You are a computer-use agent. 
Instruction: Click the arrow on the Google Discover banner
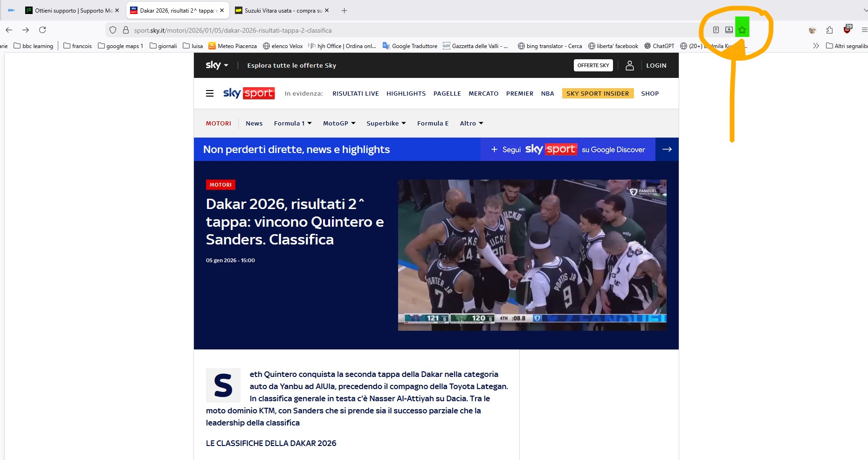[x=667, y=149]
